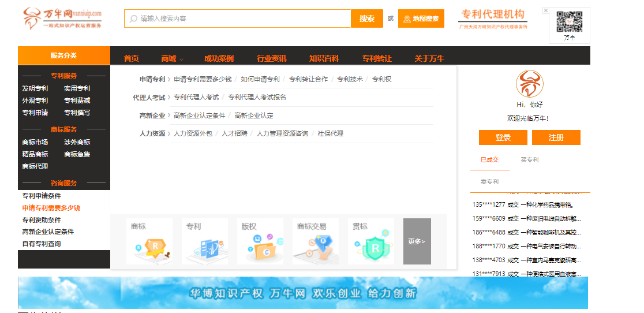
Task: Close the QR code popup
Action: click(x=545, y=10)
